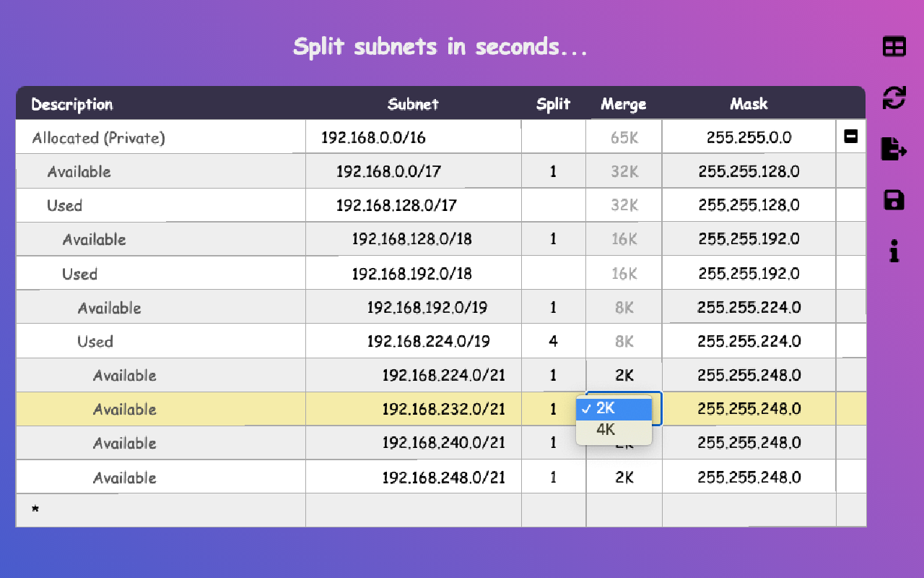Select the subnet cell 192.168.0.0/16
This screenshot has width=924, height=578.
coord(414,137)
